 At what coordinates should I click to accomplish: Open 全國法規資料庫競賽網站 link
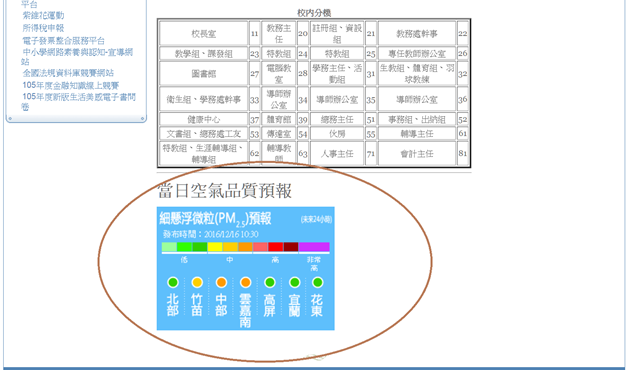coord(68,73)
